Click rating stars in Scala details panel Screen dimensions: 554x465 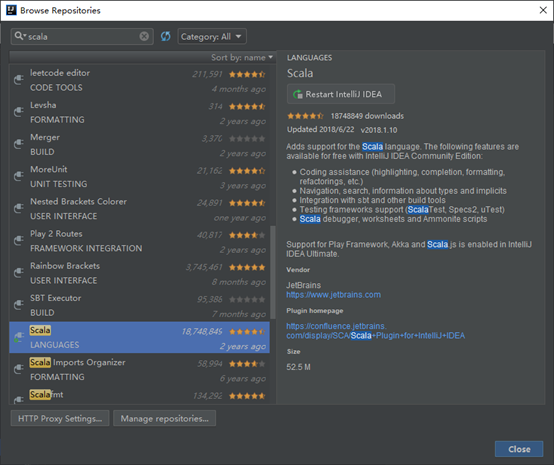point(305,116)
